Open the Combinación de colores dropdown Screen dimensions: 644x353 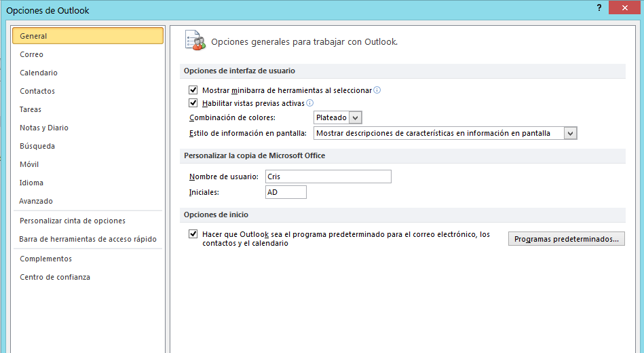coord(356,117)
